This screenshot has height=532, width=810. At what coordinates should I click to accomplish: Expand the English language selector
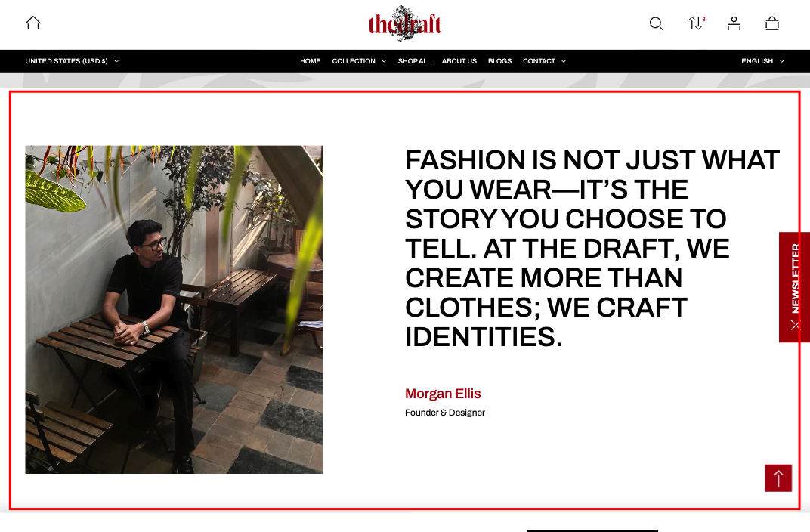(762, 61)
